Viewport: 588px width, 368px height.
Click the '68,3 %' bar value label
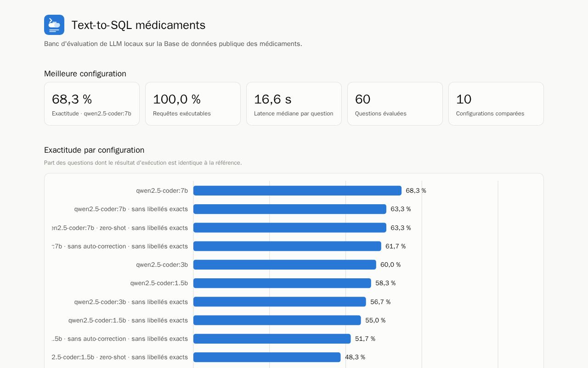[416, 190]
